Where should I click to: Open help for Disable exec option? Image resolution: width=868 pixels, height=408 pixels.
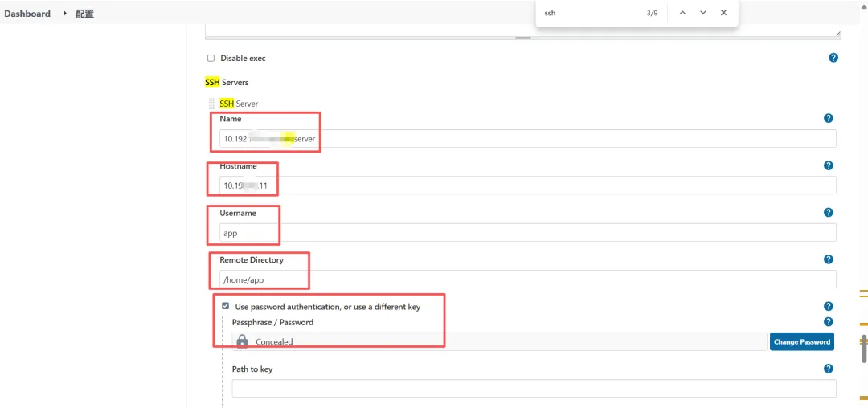coord(833,58)
